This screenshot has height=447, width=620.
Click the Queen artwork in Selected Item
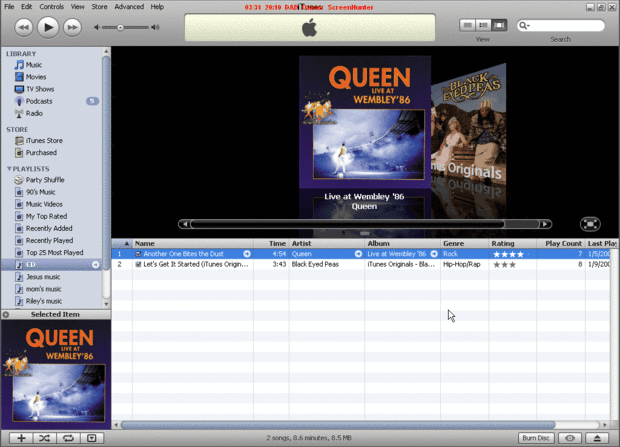pyautogui.click(x=56, y=374)
